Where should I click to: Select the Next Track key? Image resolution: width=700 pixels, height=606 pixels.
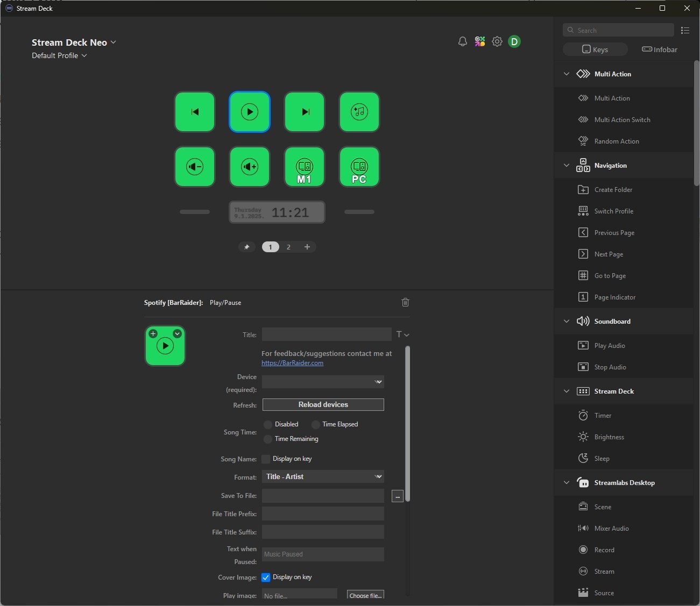pyautogui.click(x=305, y=112)
